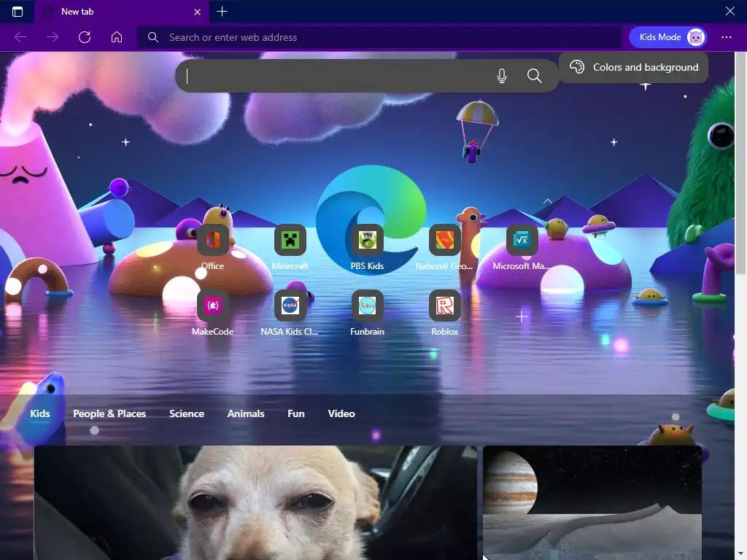Screen dimensions: 747x560
Task: Switch to the Fun category
Action: [x=296, y=413]
